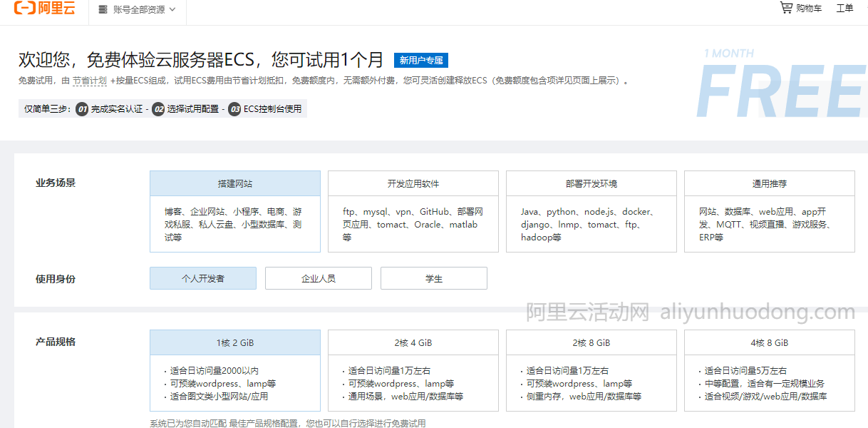The image size is (868, 428).
Task: Open the 工单 menu item
Action: point(844,9)
